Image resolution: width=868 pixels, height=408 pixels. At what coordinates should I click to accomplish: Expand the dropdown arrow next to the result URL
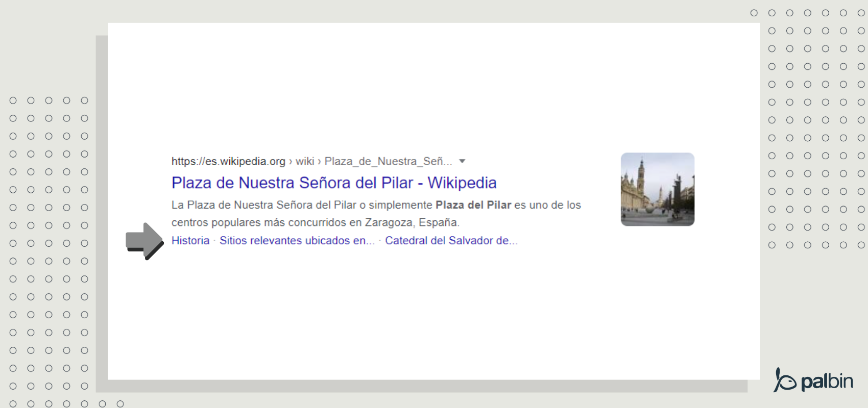pos(462,161)
